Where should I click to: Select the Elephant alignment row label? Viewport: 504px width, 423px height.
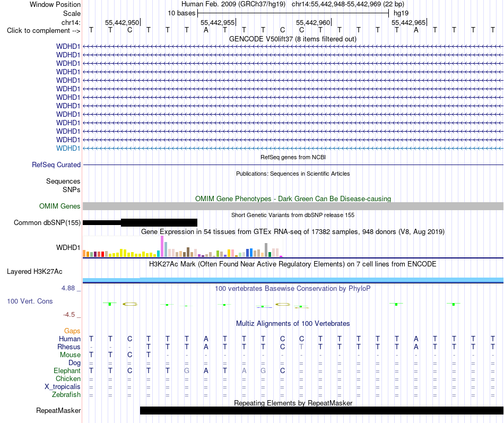click(x=67, y=371)
